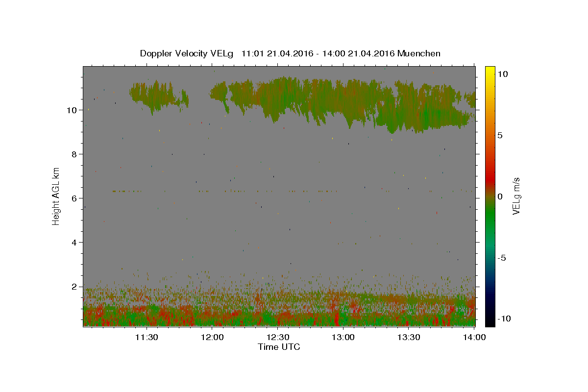Click the yellow top of the colorbar
This screenshot has height=392, width=588.
pos(490,71)
